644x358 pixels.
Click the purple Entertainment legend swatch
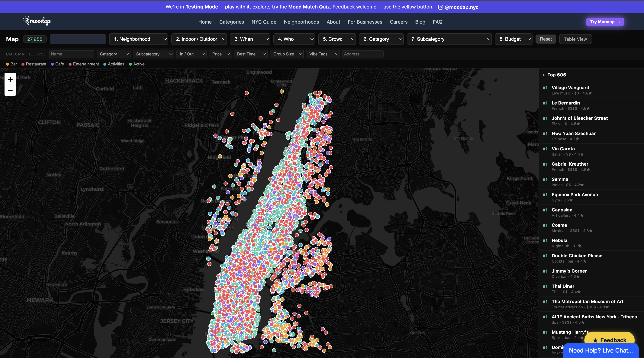70,64
